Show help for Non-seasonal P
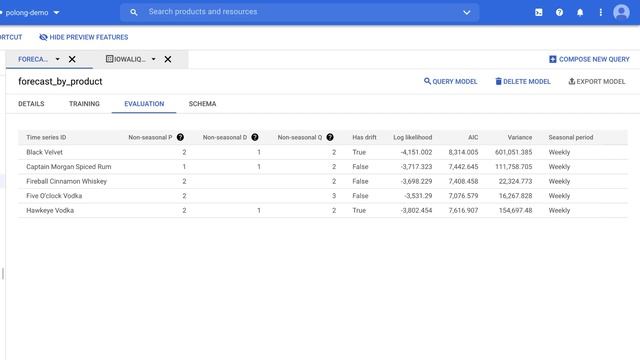 coord(180,137)
